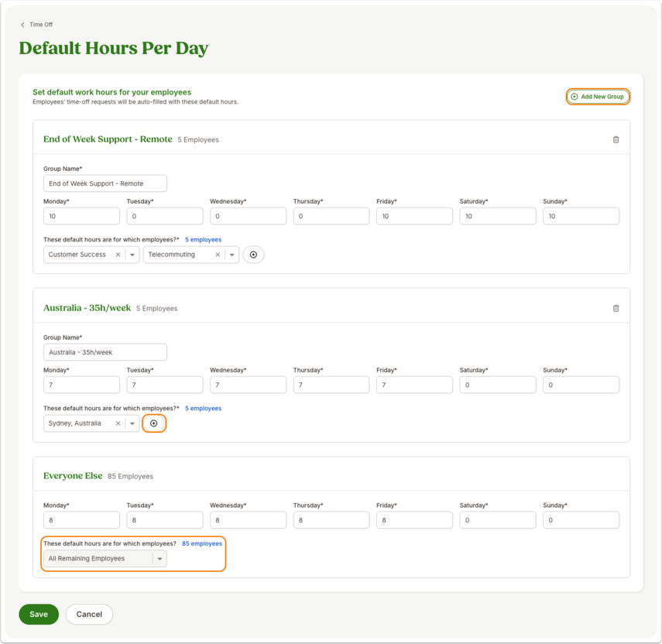The image size is (662, 644).
Task: Edit Sunday hours for Everyone Else
Action: click(581, 520)
